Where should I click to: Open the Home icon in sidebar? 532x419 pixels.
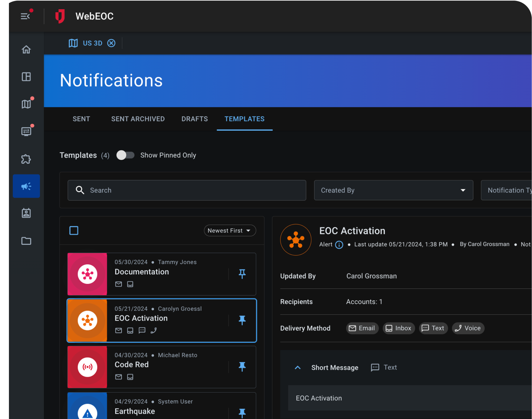[x=26, y=49]
